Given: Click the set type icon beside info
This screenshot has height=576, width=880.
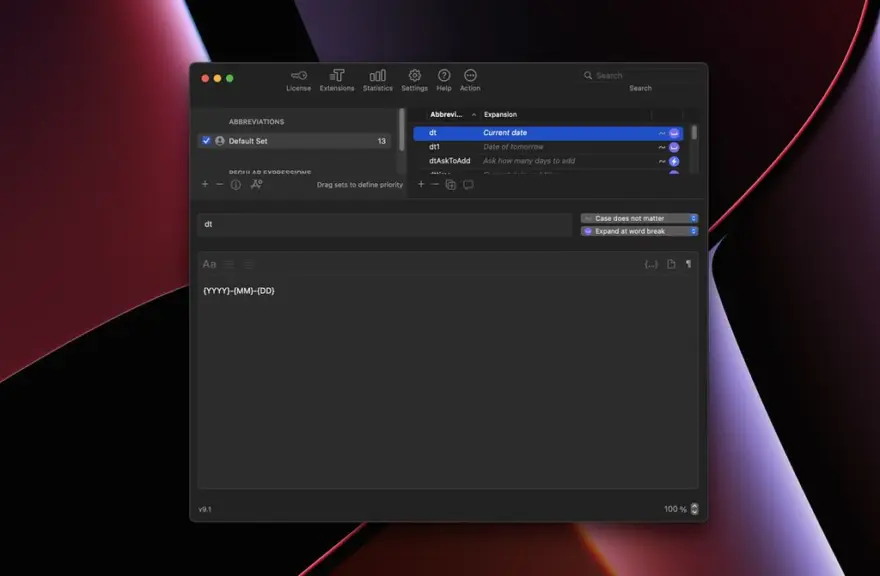Looking at the screenshot, I should tap(256, 184).
